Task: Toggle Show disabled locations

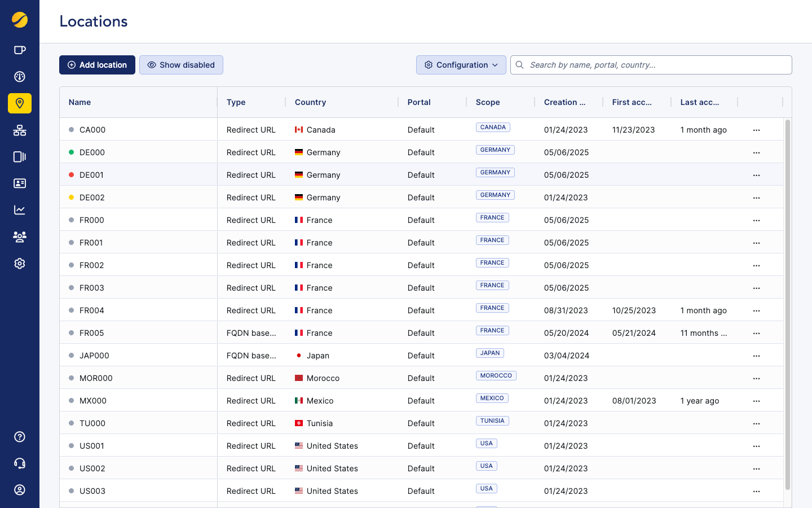Action: [181, 65]
